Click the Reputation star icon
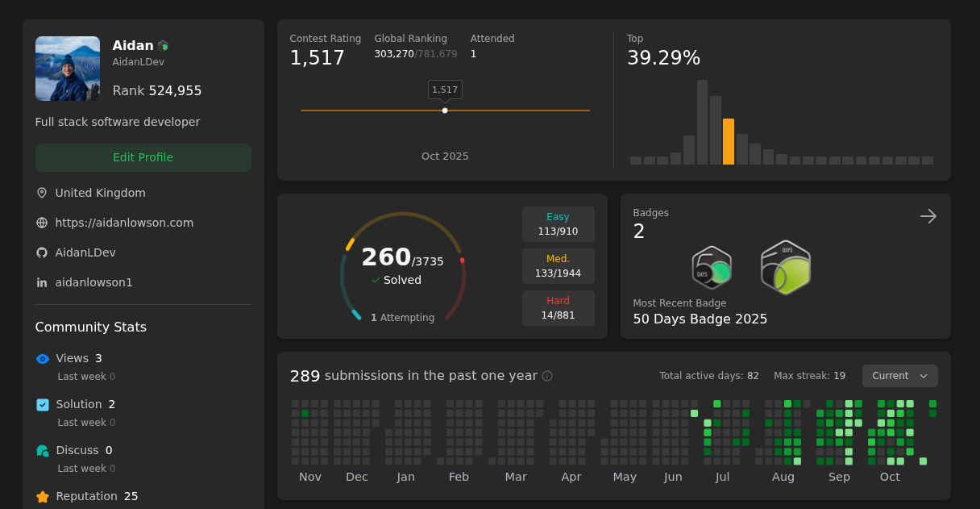Image resolution: width=980 pixels, height=509 pixels. (42, 496)
